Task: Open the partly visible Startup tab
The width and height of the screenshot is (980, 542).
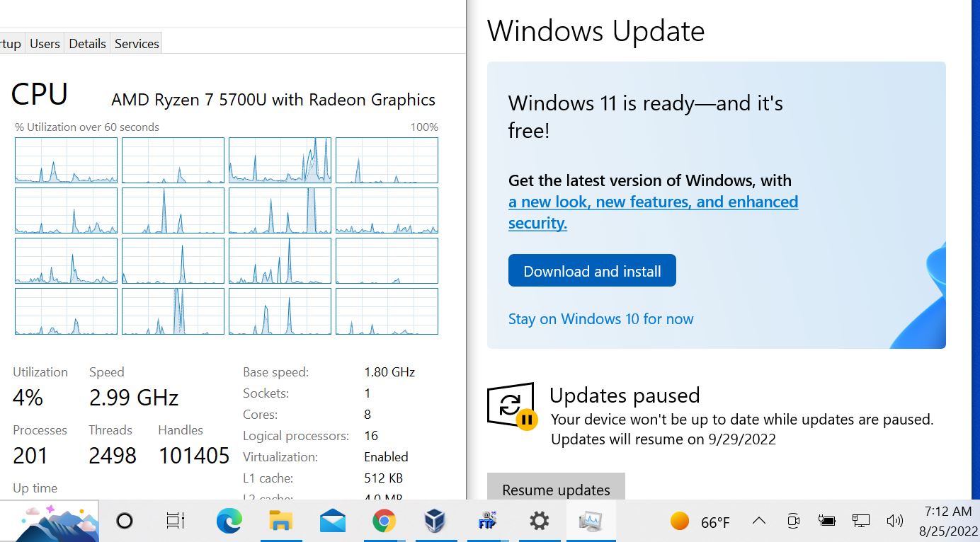Action: (11, 43)
